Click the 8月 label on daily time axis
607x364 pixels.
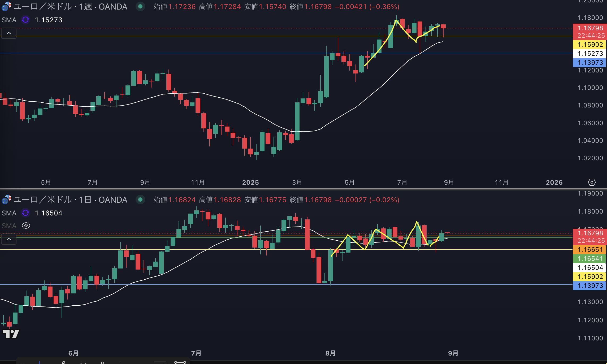coord(331,353)
